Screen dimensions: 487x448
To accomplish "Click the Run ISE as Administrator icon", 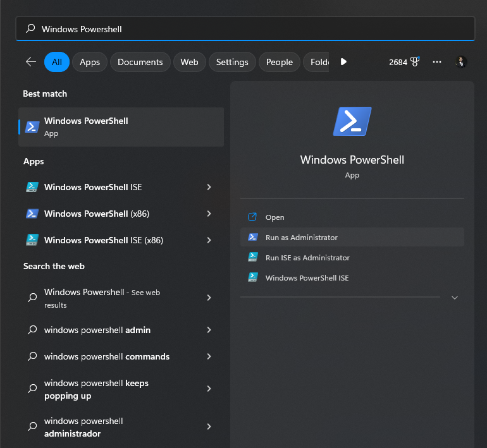I will [x=253, y=257].
